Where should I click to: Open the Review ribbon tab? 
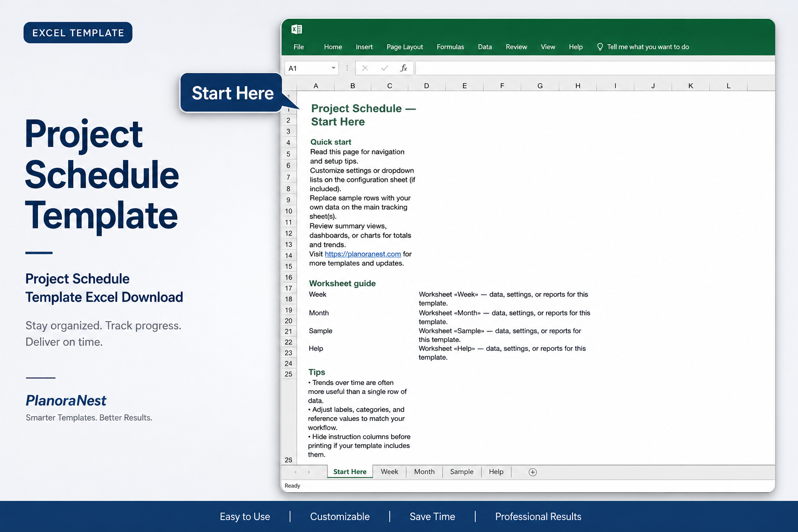point(516,47)
